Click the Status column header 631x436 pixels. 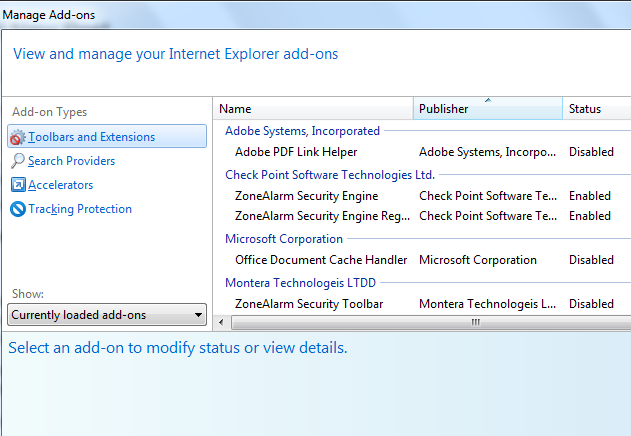click(597, 109)
